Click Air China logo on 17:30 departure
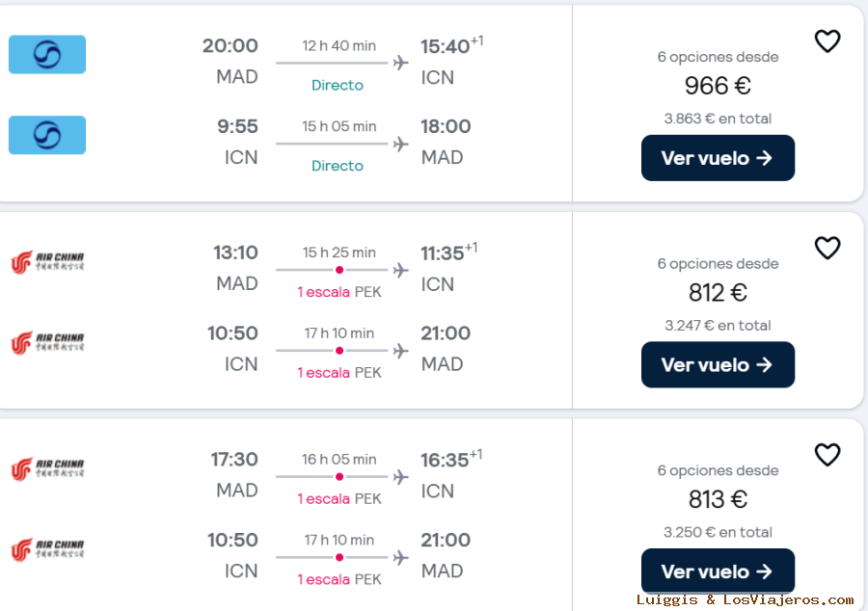 47,469
